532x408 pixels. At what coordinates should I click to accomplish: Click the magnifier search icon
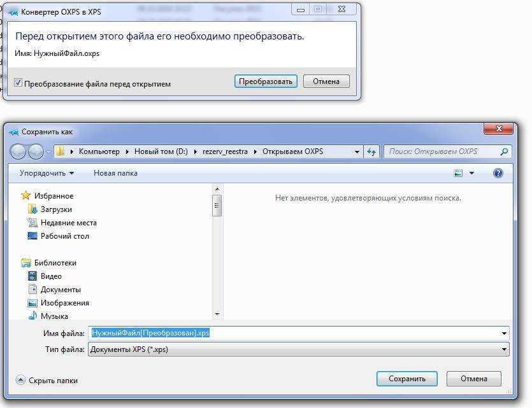[x=504, y=151]
